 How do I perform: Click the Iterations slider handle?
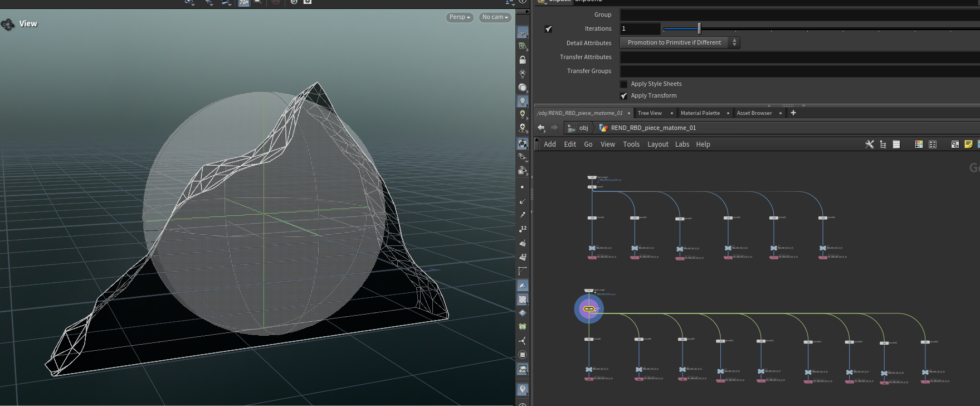(699, 28)
